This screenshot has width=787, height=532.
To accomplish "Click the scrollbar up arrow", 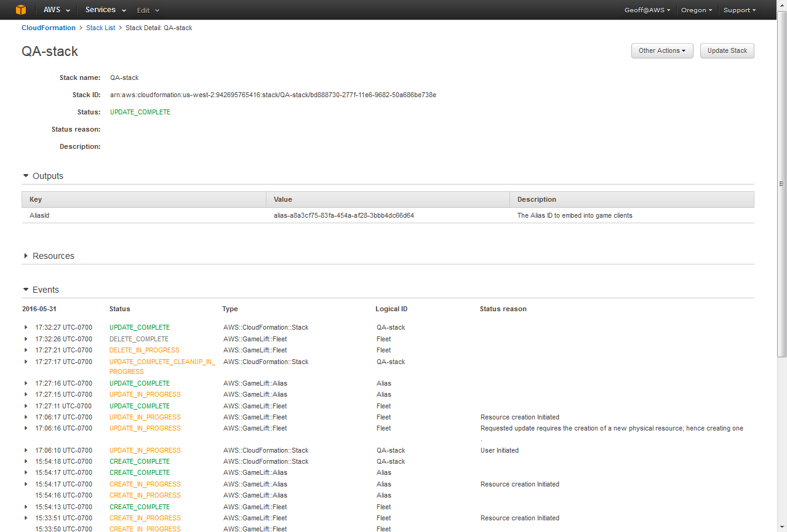I will pyautogui.click(x=782, y=4).
